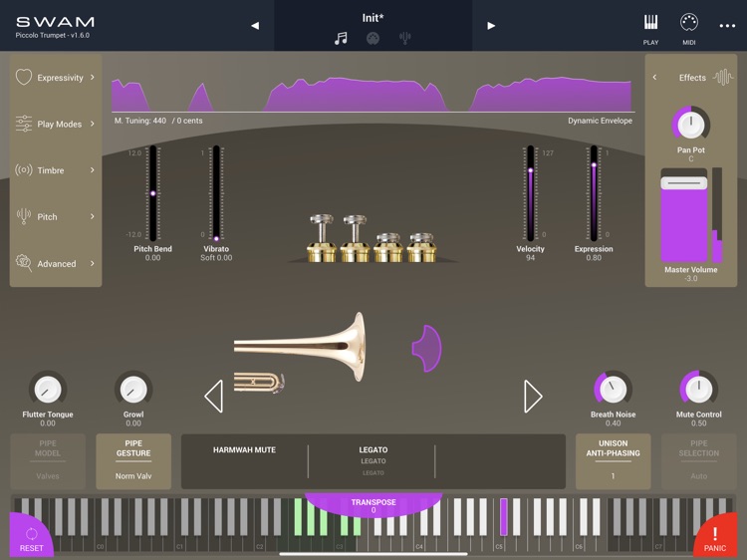Expand the Expressivity section chevron
Viewport: 747px width, 560px height.
(93, 77)
